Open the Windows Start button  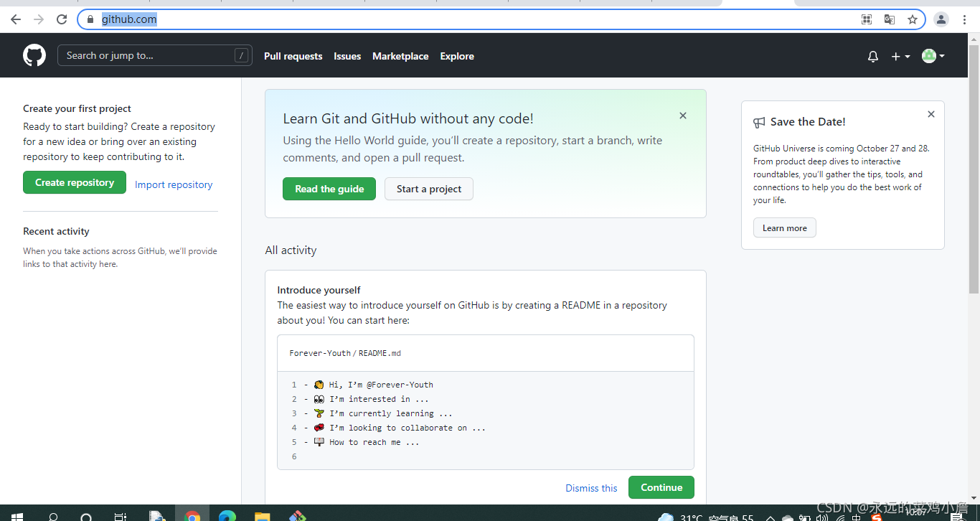pyautogui.click(x=17, y=516)
